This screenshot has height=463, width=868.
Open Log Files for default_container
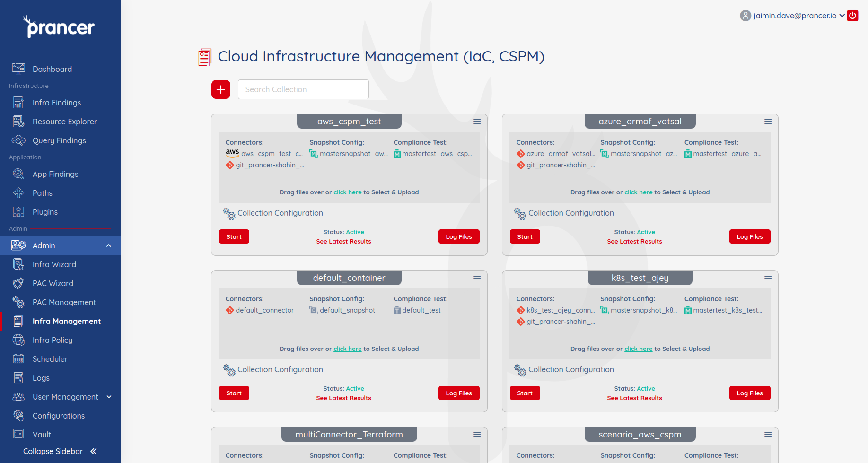click(459, 393)
